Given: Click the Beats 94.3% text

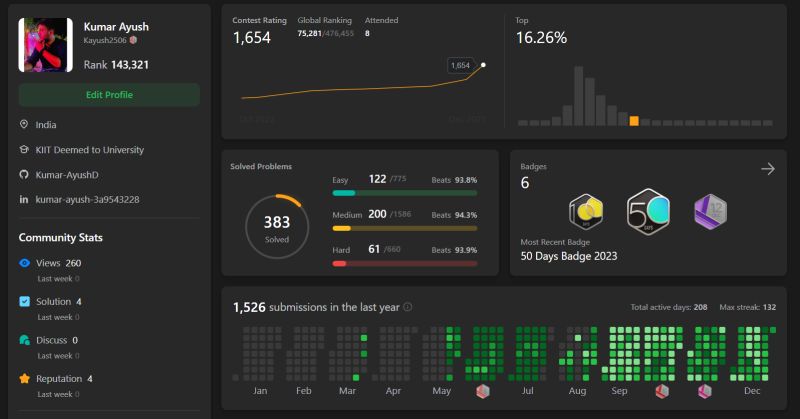Looking at the screenshot, I should tap(454, 215).
